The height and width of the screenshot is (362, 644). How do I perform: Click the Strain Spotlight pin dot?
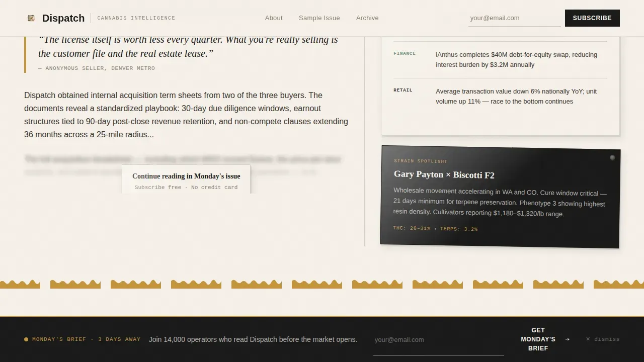coord(612,158)
